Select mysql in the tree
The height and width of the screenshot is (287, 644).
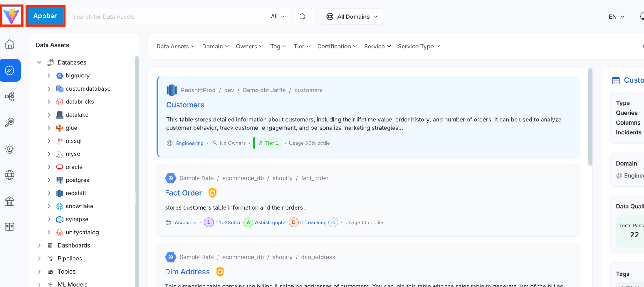74,154
